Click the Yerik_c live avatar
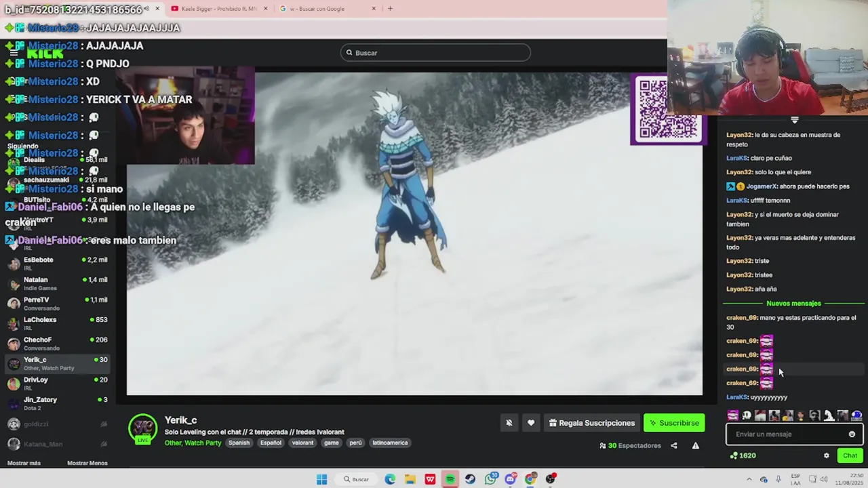 point(142,428)
